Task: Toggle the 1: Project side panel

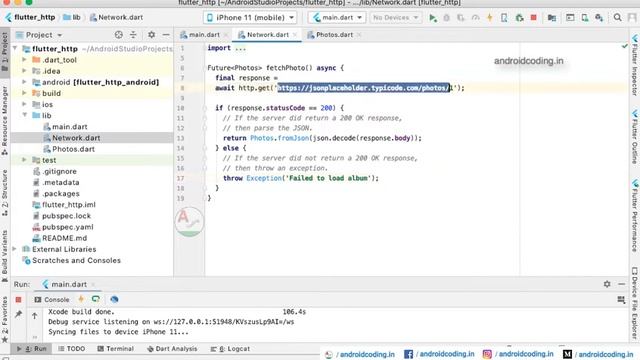Action: (x=4, y=52)
